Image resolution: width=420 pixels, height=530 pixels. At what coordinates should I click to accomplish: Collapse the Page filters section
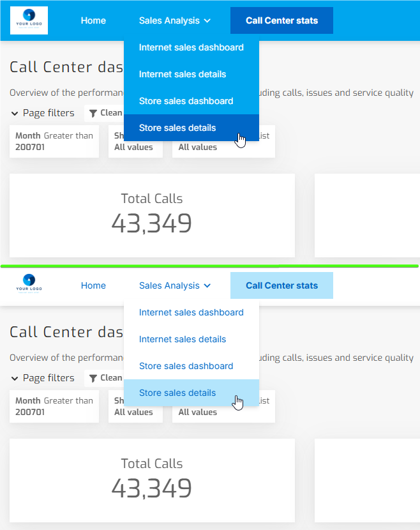click(x=14, y=112)
